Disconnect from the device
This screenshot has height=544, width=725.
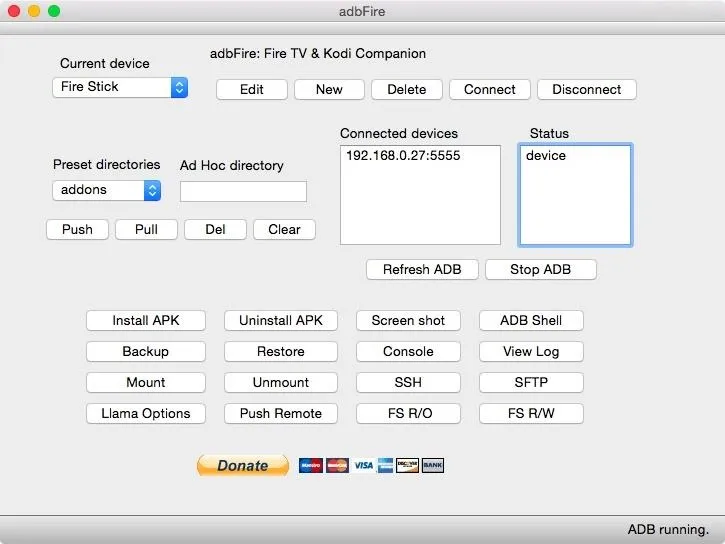coord(587,89)
